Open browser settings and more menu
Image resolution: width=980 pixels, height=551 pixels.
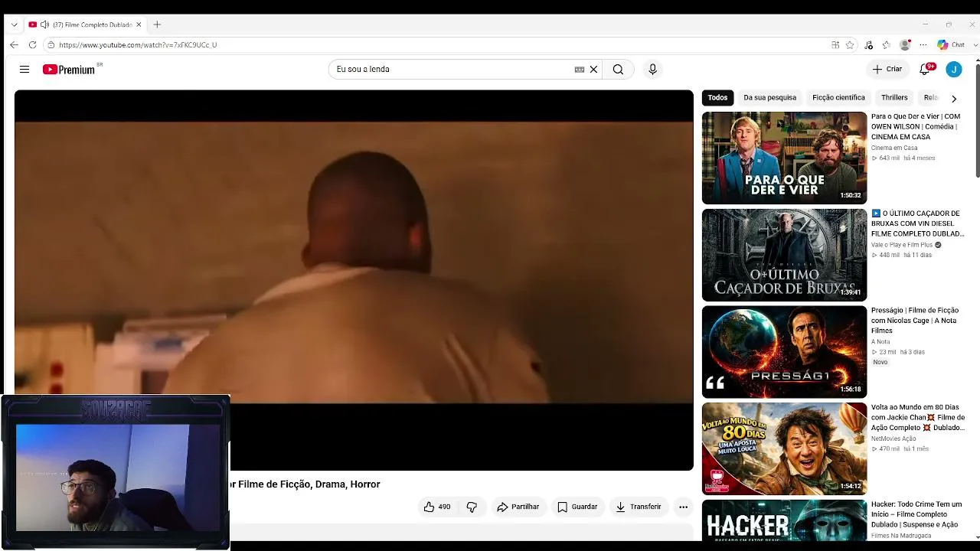pos(923,45)
